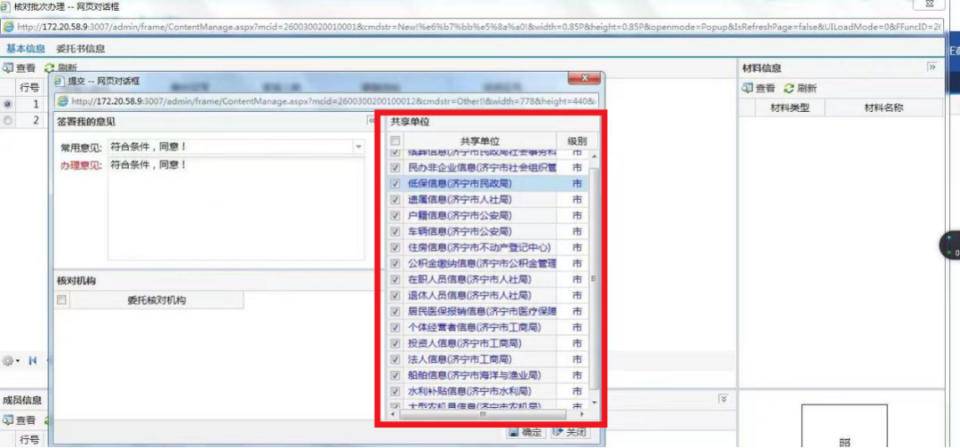Click the 级别 column header
This screenshot has height=448, width=960.
pos(576,141)
